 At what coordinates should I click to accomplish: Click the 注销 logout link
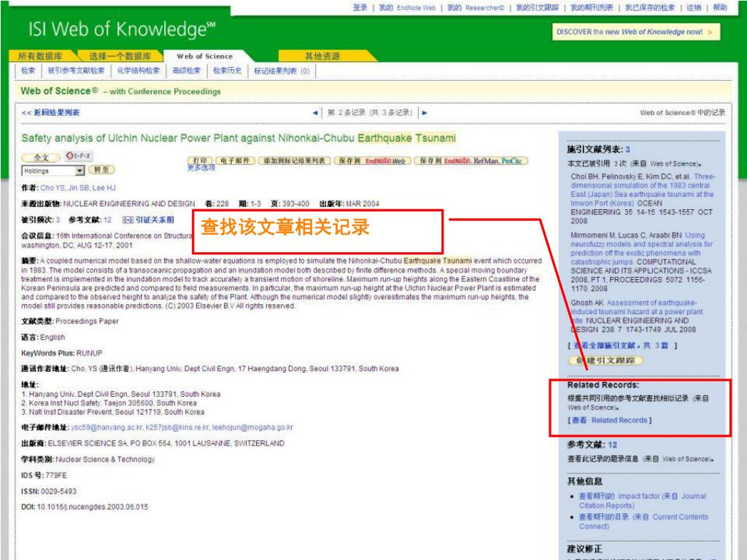coord(694,7)
